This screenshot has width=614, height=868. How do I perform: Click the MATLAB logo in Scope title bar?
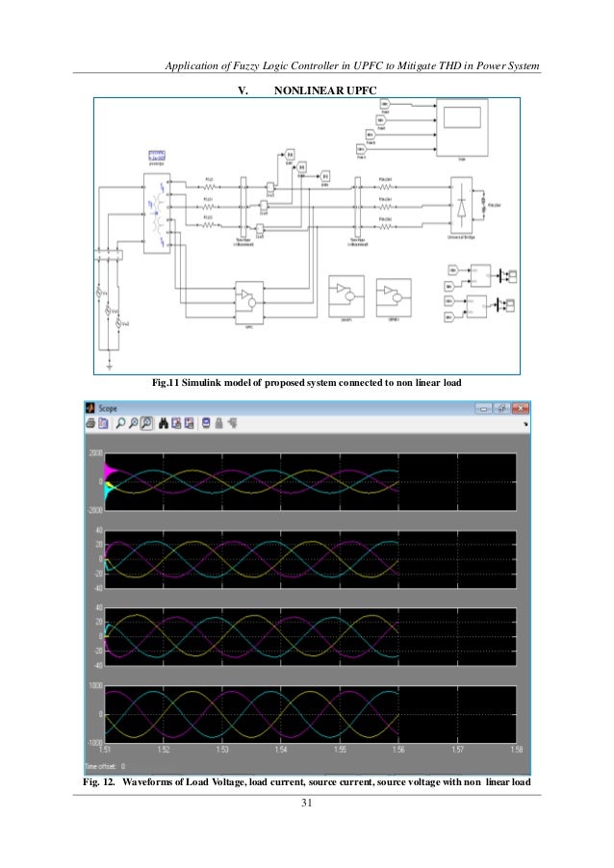pyautogui.click(x=90, y=408)
